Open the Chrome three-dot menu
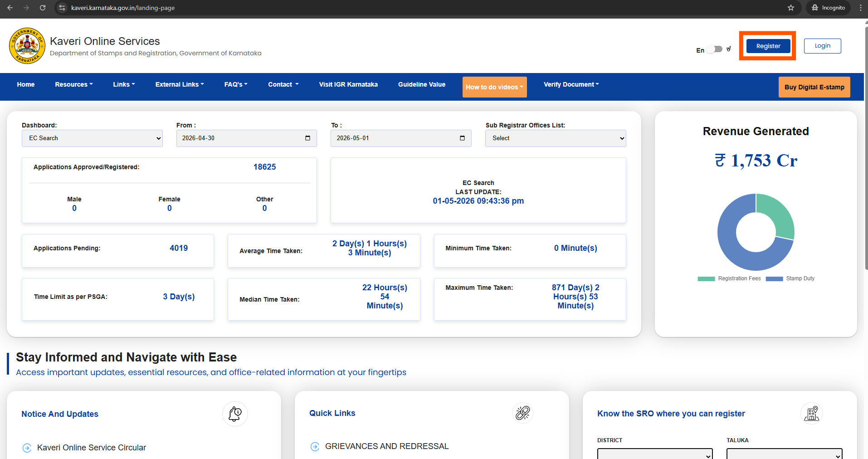 [860, 8]
